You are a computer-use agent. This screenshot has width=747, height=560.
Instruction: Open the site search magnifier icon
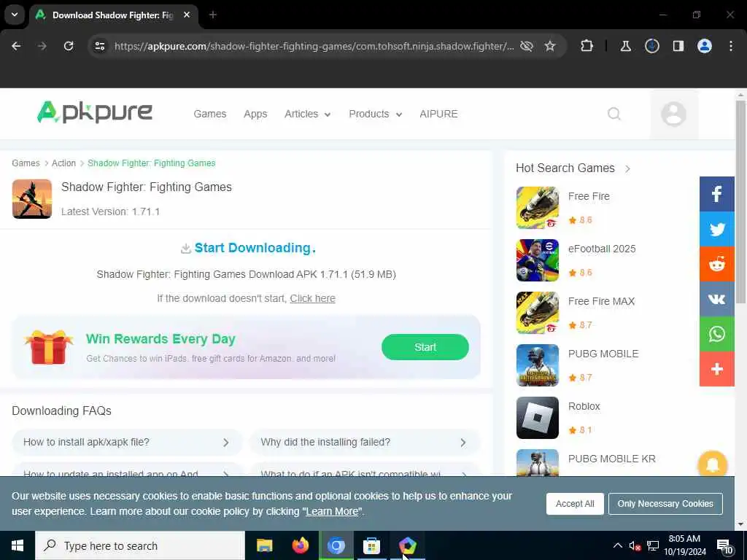(x=614, y=114)
